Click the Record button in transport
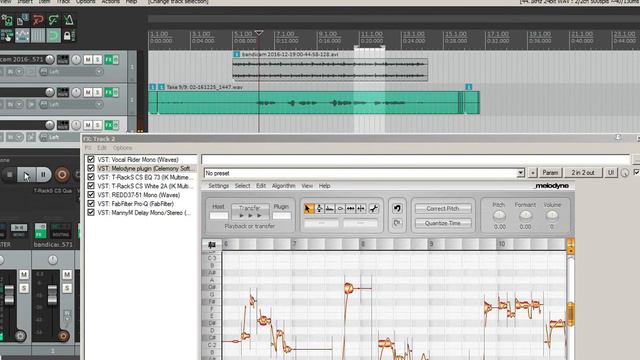Screen dimensions: 640x360 (62, 175)
